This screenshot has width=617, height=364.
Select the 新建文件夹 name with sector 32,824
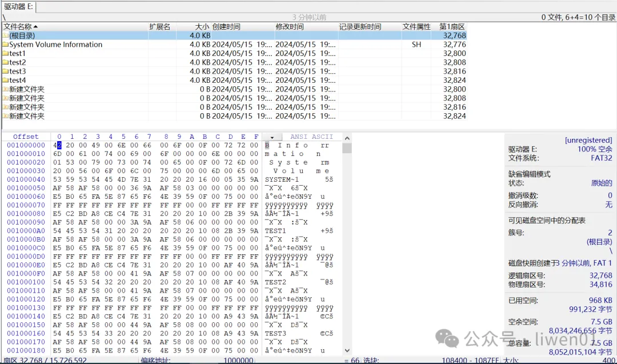[x=27, y=116]
